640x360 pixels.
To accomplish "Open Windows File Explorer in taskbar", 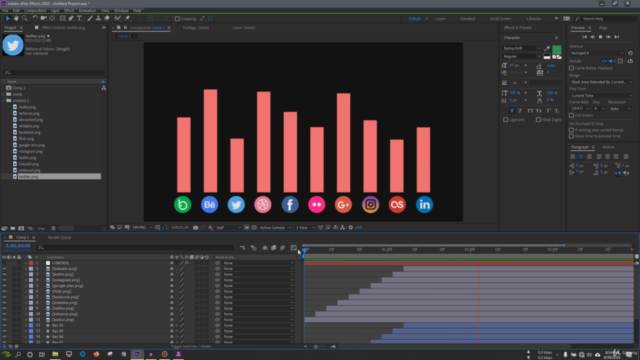I will [55, 354].
